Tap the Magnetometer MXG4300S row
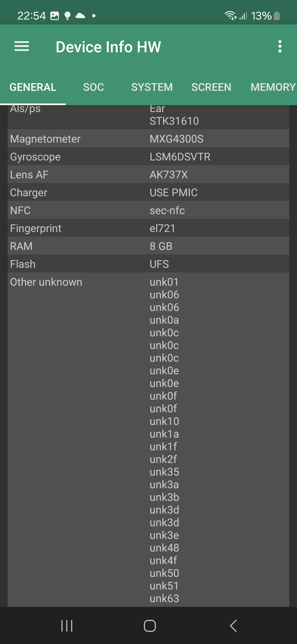This screenshot has height=644, width=297. tap(148, 139)
